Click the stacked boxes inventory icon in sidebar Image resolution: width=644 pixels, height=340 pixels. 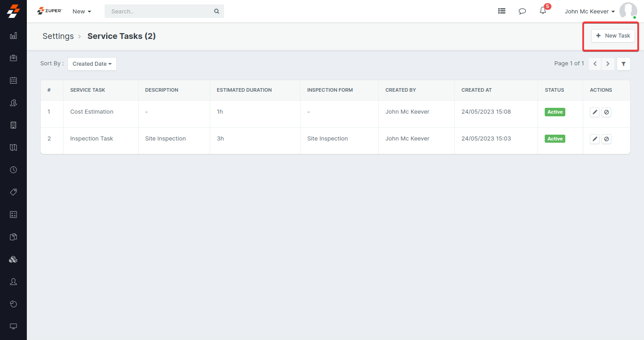point(13,259)
